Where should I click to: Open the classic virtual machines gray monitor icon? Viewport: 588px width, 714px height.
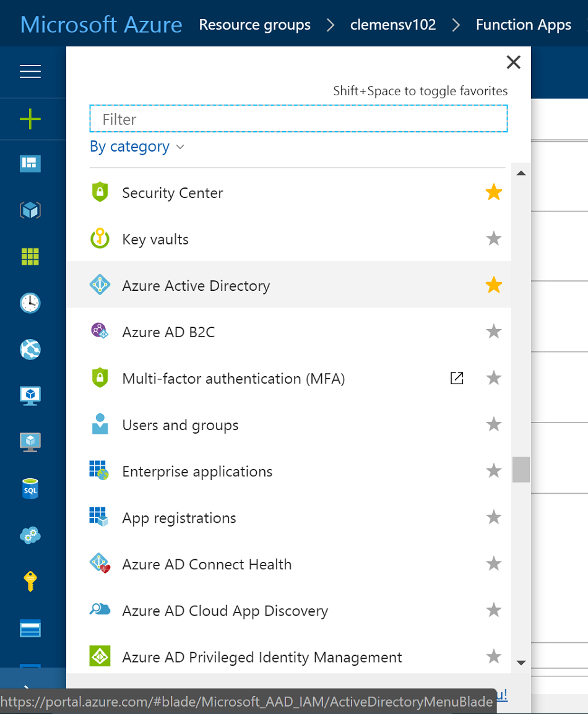[30, 442]
